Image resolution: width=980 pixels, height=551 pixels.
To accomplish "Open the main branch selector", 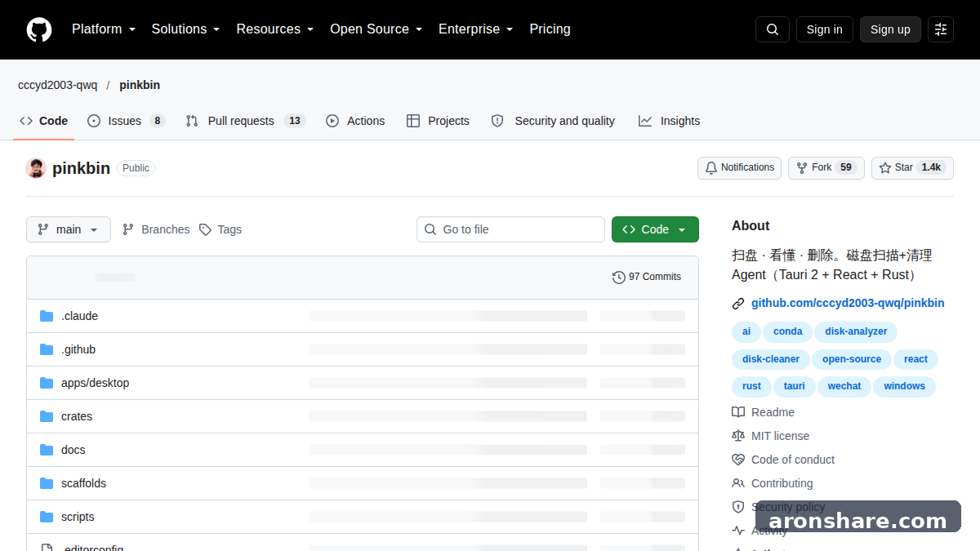I will pyautogui.click(x=69, y=229).
